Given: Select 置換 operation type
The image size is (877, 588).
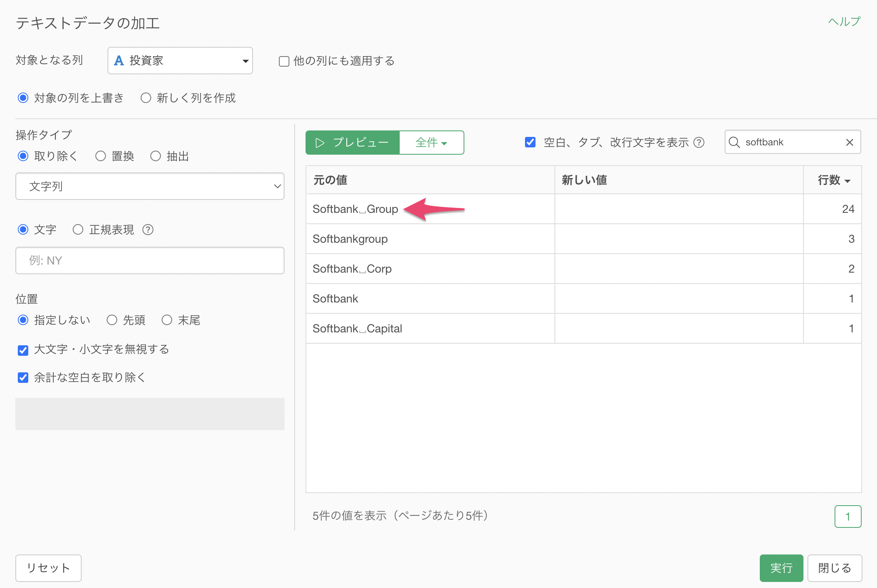Looking at the screenshot, I should click(100, 156).
